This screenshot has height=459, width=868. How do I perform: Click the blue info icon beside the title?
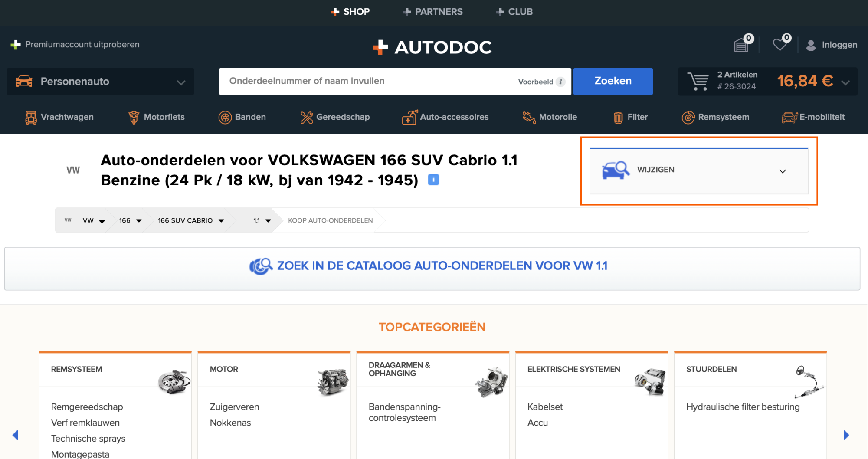[x=433, y=180]
